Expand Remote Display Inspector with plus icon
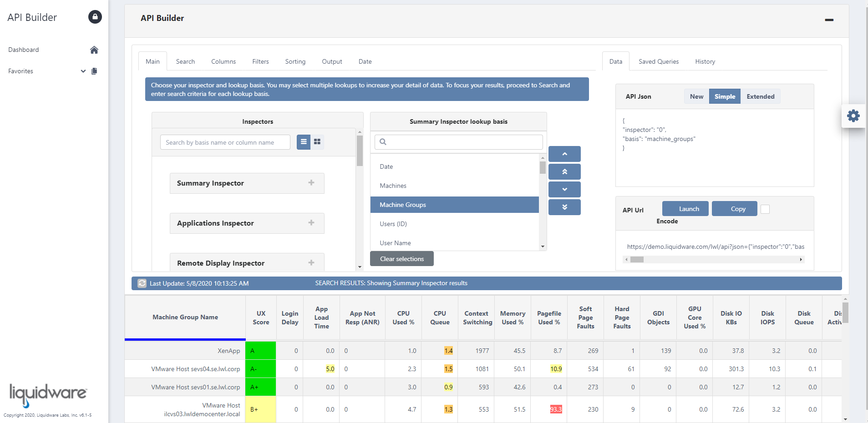868x423 pixels. [311, 263]
